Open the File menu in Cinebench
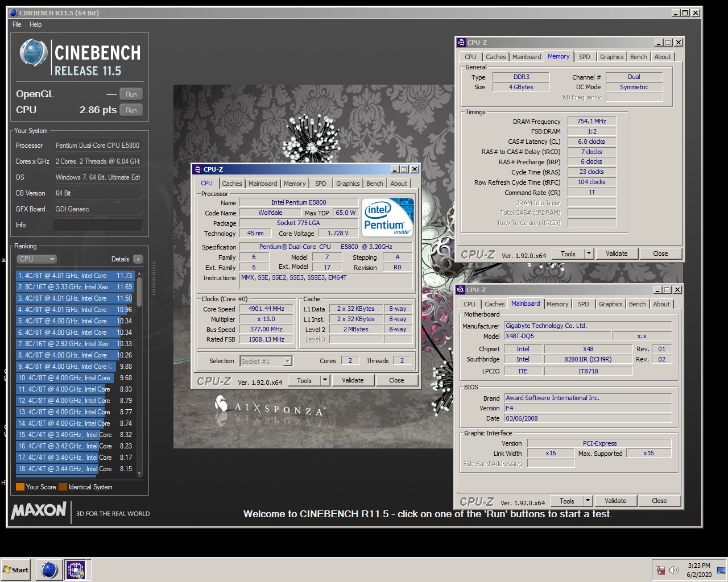Screen dimensions: 728x582 click(x=17, y=24)
